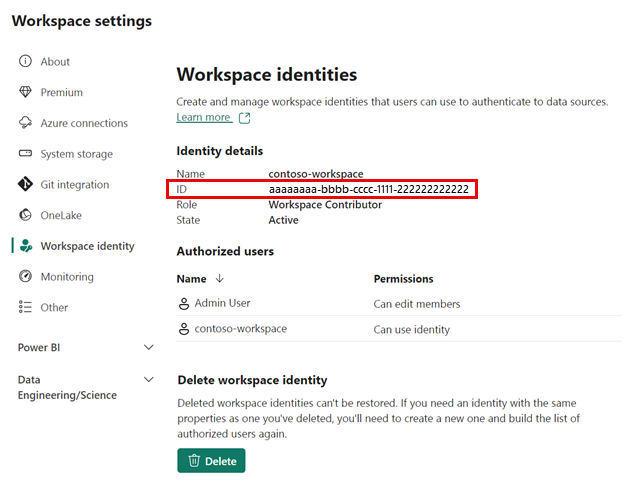Click the Azure connections cloud icon
The height and width of the screenshot is (489, 634).
(x=26, y=124)
